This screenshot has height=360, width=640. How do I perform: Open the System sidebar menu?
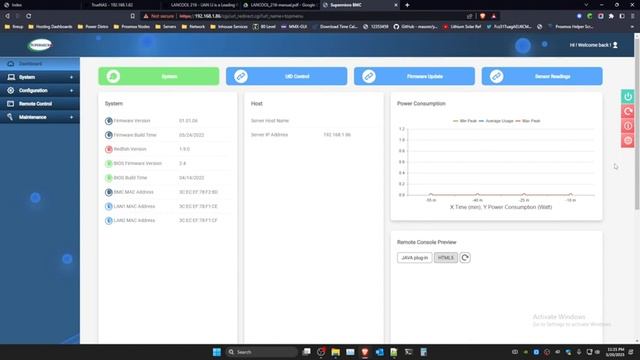tap(40, 77)
